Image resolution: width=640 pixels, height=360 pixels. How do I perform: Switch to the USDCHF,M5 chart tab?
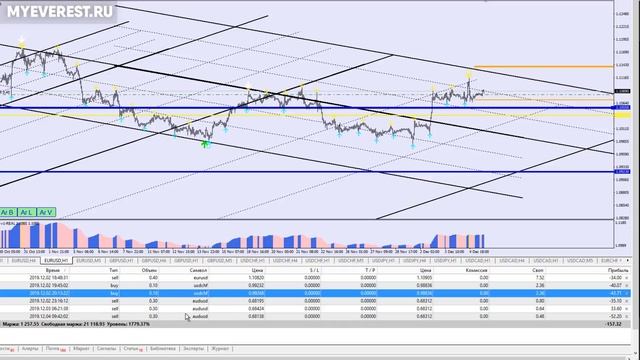click(350, 260)
